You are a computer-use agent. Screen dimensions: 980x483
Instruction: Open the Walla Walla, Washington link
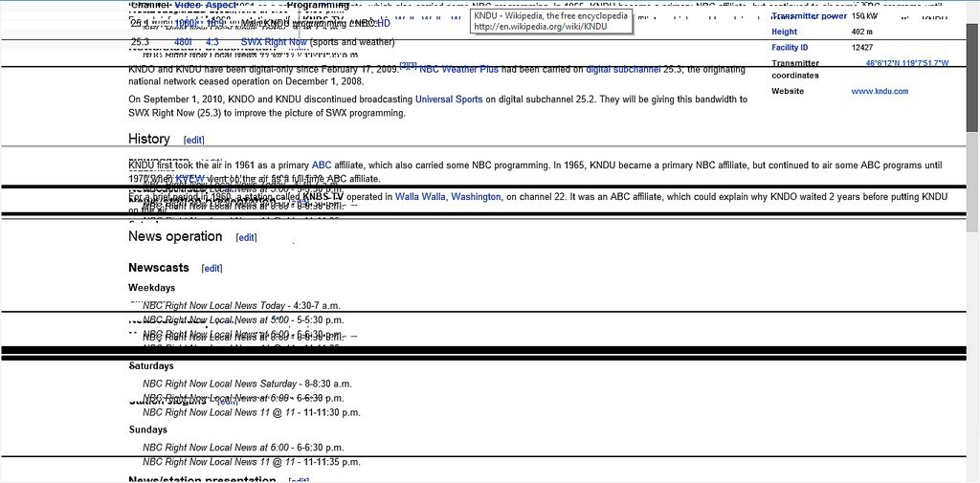448,197
